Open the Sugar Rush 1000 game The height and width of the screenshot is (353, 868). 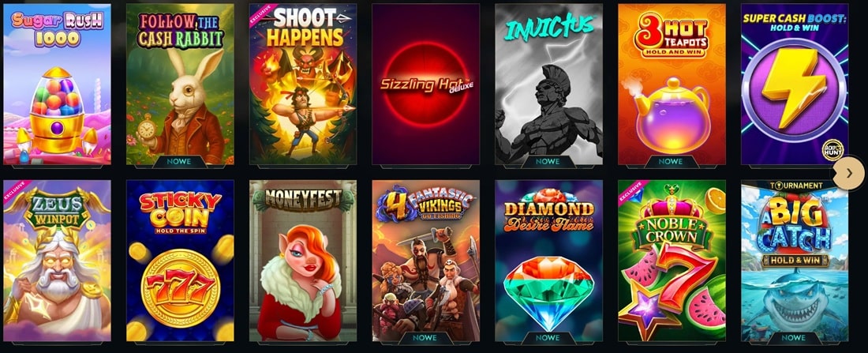tap(57, 84)
